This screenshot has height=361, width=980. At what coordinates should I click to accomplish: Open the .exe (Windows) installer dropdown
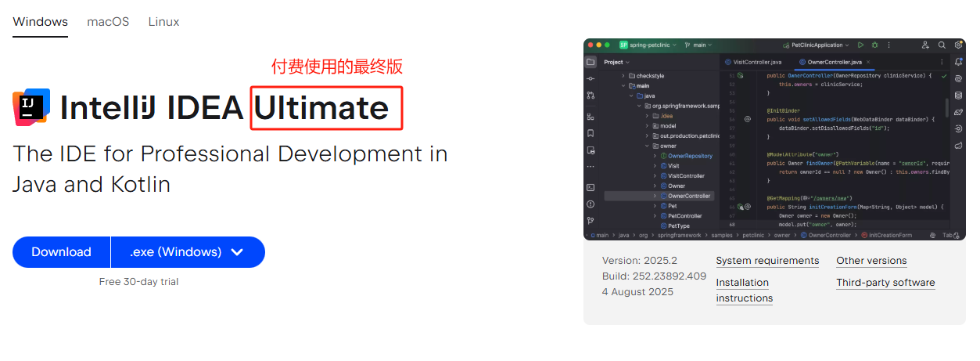coord(188,252)
